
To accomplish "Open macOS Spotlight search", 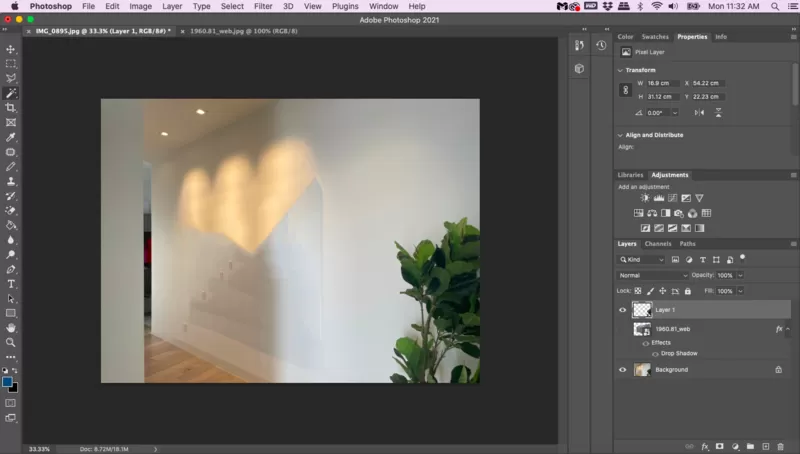I will click(x=775, y=6).
